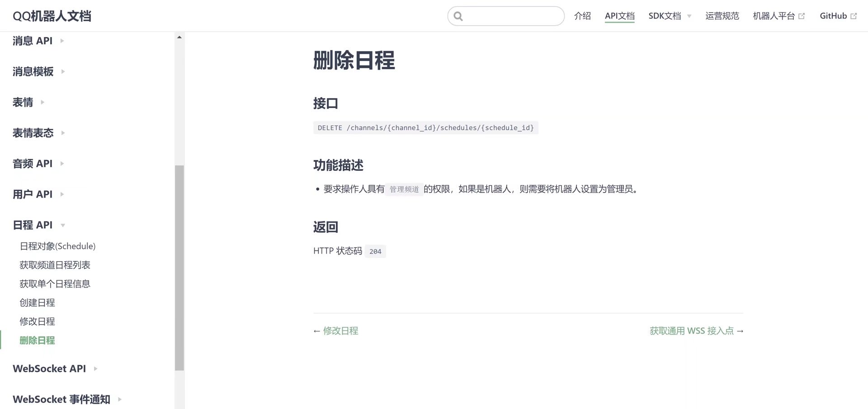Screen dimensions: 868x409
Task: Switch to API文档 nav item
Action: pos(619,16)
